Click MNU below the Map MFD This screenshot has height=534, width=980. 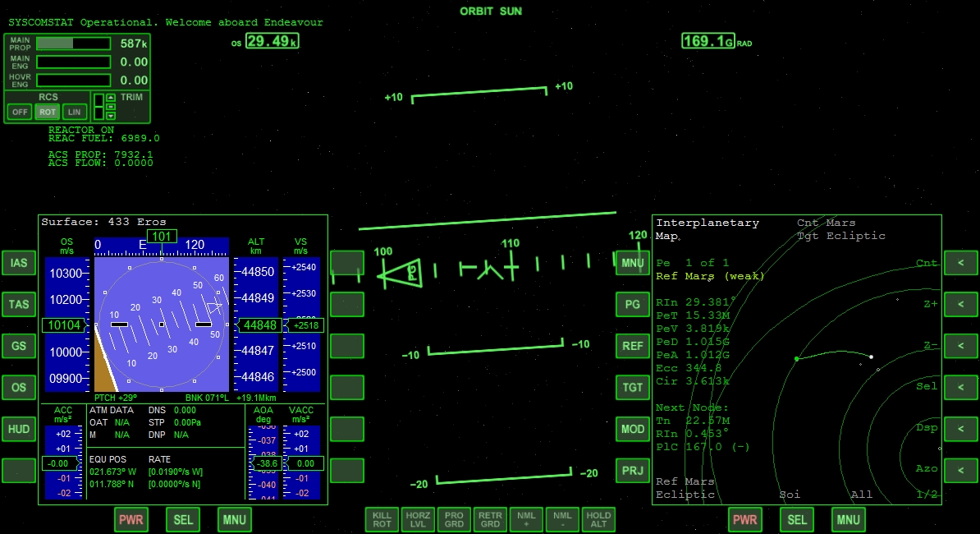coord(848,519)
